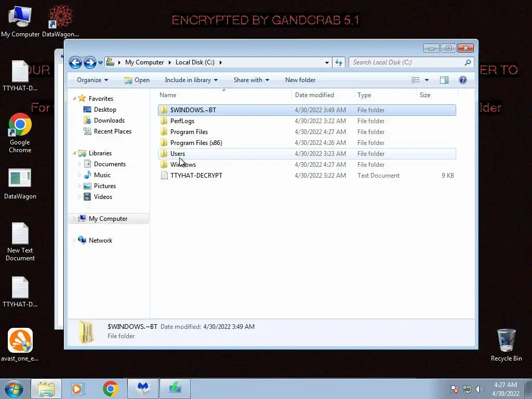Go forward in Explorer navigation

89,62
